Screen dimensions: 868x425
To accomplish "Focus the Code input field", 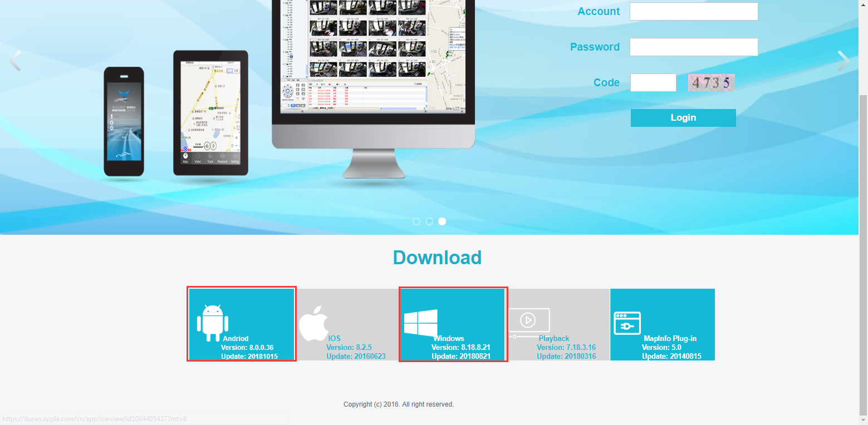I will pyautogui.click(x=653, y=82).
